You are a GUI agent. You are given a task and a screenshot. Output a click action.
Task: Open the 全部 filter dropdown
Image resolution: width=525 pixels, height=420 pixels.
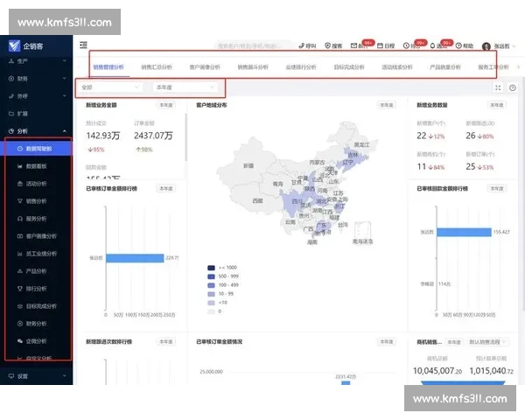(x=110, y=87)
